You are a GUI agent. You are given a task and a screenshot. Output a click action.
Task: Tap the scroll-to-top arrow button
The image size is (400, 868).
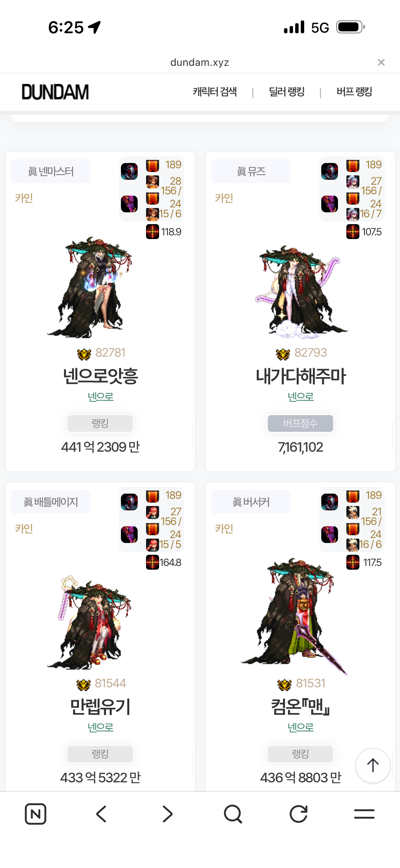point(373,765)
